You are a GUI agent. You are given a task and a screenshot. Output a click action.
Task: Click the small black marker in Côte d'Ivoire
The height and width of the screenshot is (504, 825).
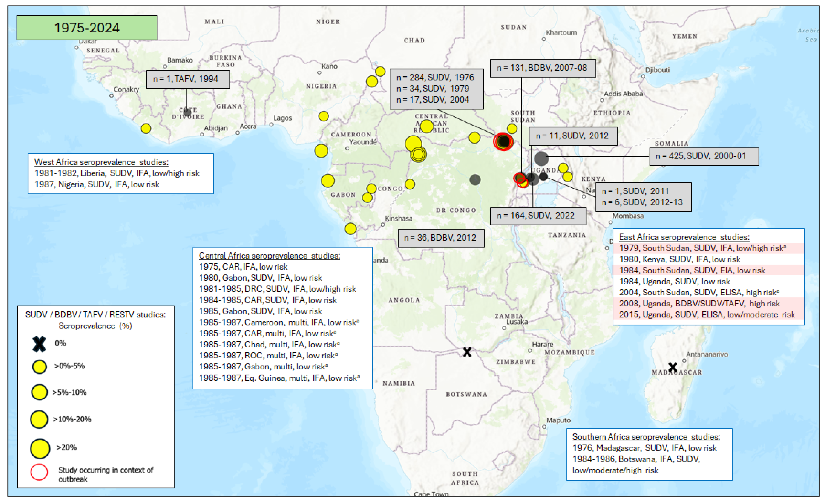pos(187,112)
